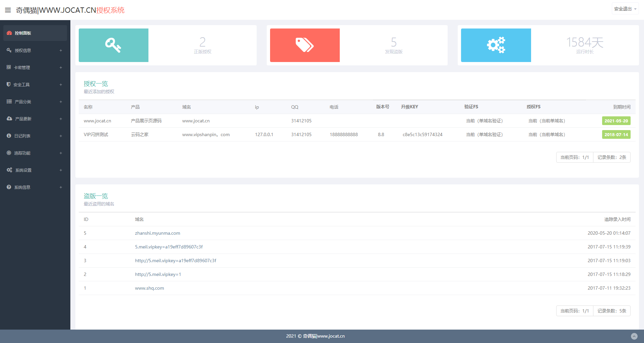Screen dimensions: 644x343
Task: Open the 卡密管理 menu label
Action: coord(22,67)
